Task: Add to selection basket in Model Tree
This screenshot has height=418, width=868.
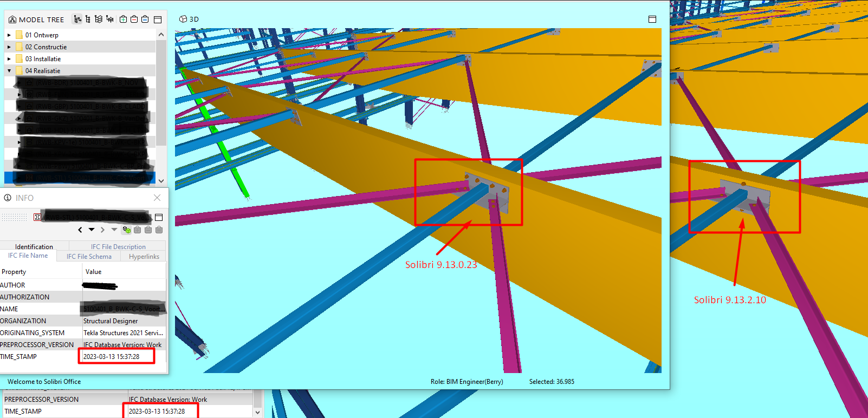Action: coord(124,19)
